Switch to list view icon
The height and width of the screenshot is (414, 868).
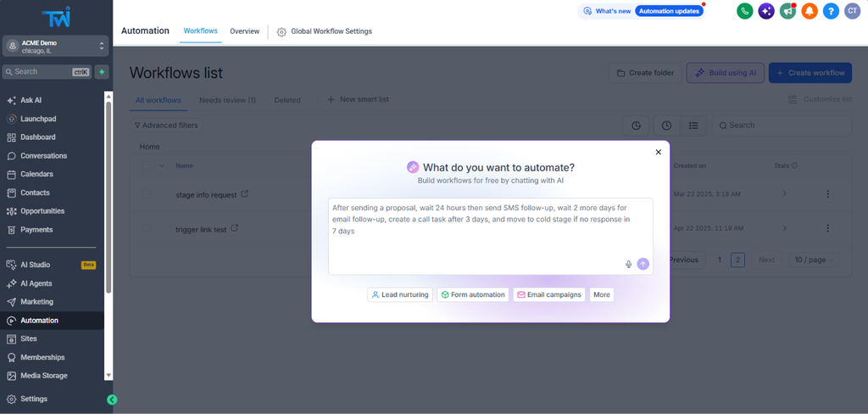693,126
